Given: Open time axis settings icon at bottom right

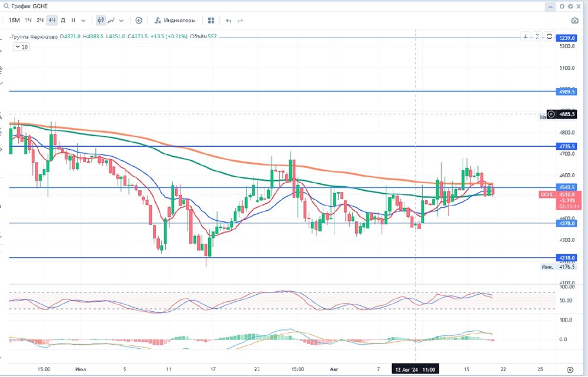Looking at the screenshot, I should [x=569, y=369].
